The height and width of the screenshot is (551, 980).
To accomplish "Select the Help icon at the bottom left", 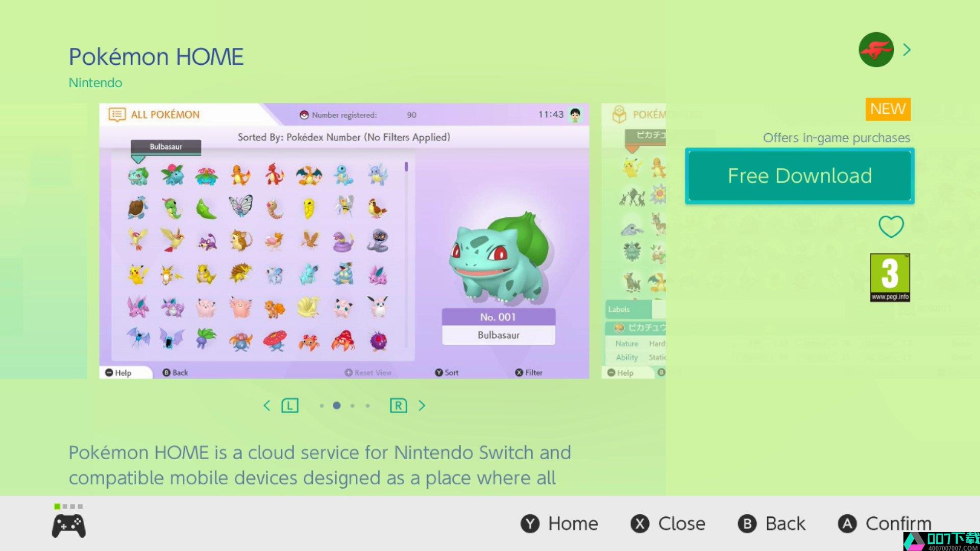I will [109, 372].
